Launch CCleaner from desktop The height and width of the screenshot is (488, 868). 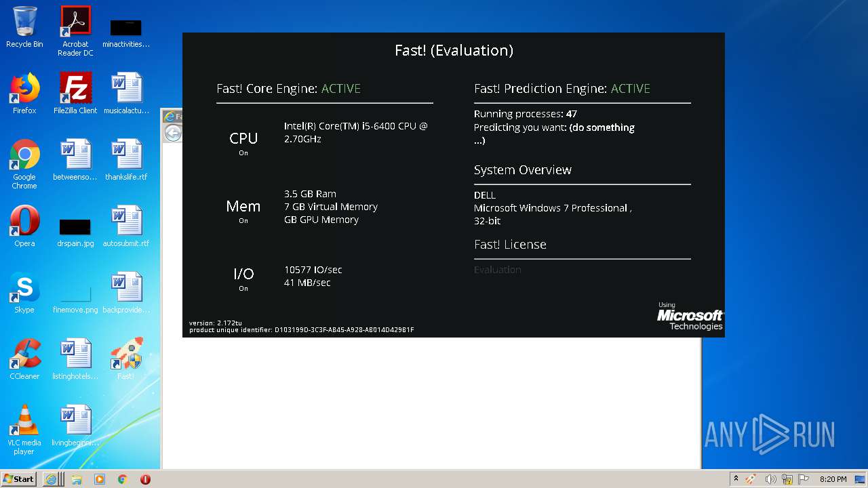24,359
